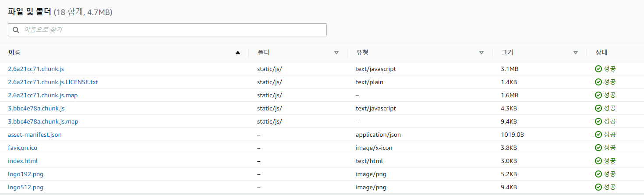Open file 2.6a21cc71.chunk.js.map
Screen dimensions: 644x195
tap(43, 95)
